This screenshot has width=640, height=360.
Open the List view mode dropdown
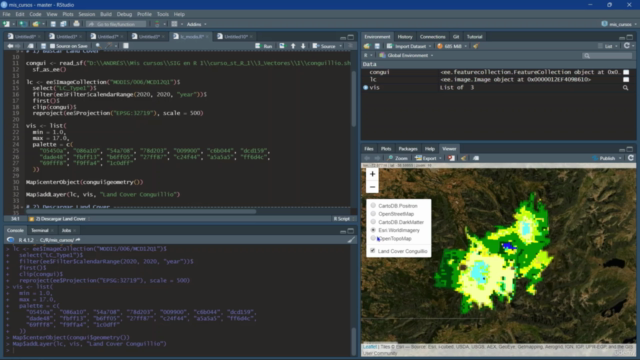[x=608, y=46]
